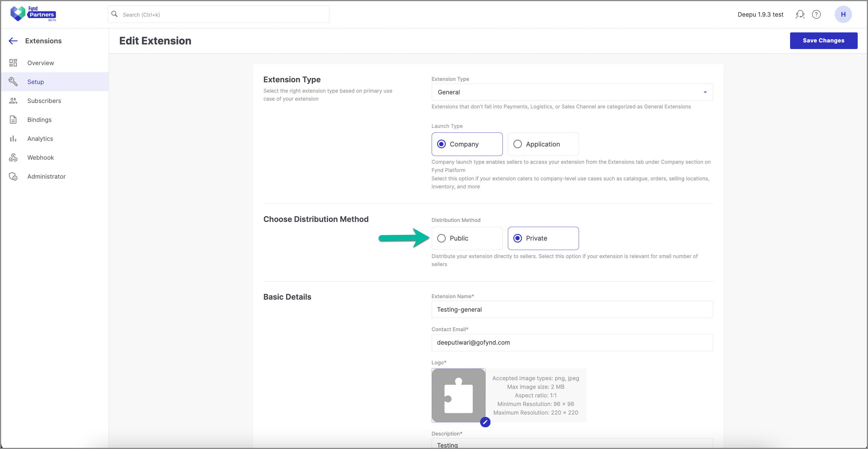The height and width of the screenshot is (449, 868).
Task: Click the Contact Email input field
Action: coord(572,342)
